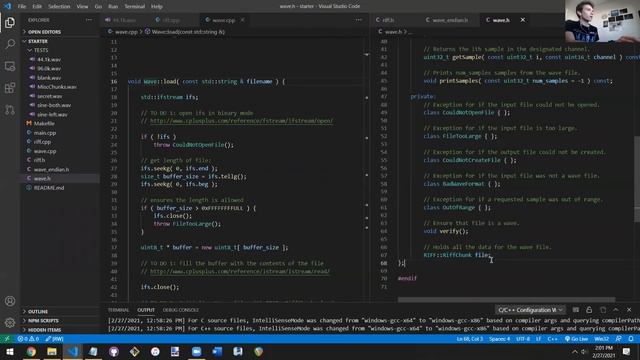This screenshot has width=640, height=360.
Task: Open the Edit menu
Action: pyautogui.click(x=37, y=7)
